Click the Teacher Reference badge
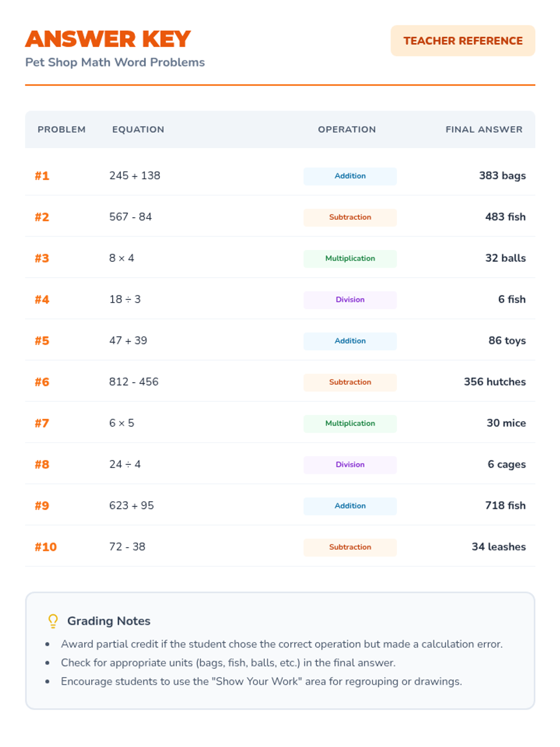560x747 pixels. click(462, 41)
